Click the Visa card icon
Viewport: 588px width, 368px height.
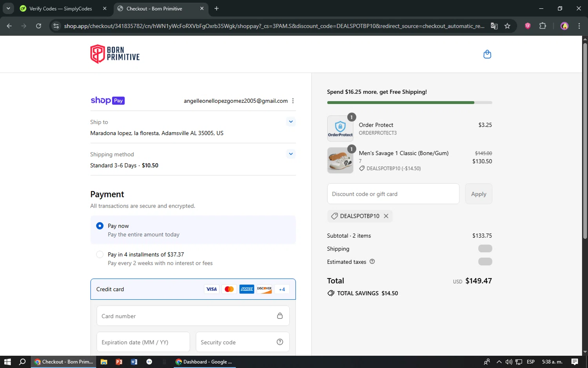pyautogui.click(x=212, y=289)
